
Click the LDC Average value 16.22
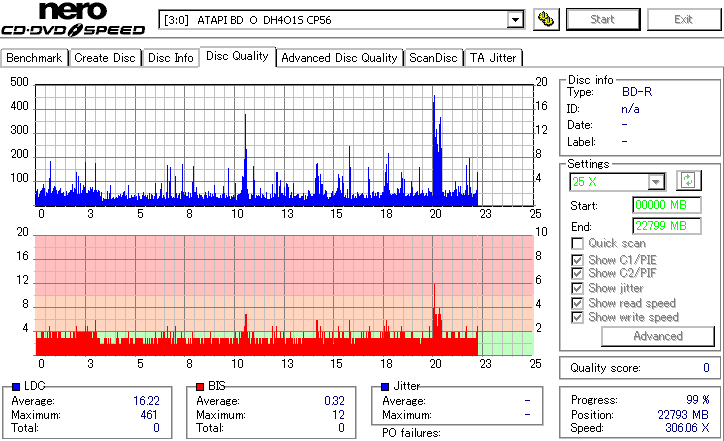tap(146, 401)
